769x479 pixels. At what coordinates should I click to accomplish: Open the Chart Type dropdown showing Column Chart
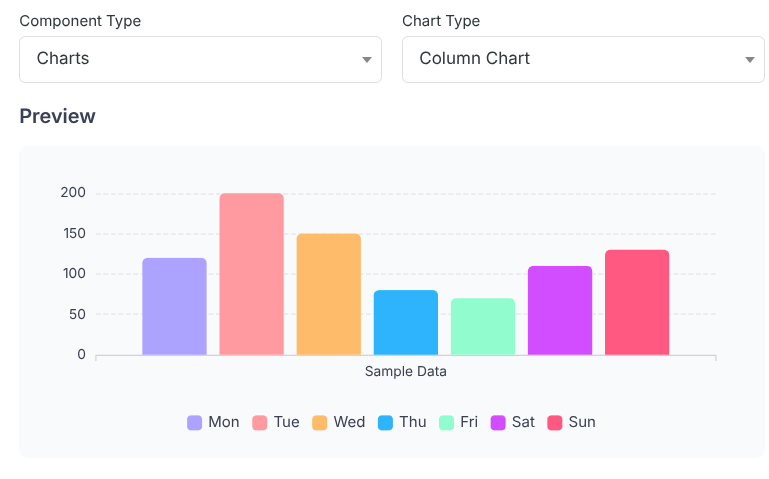583,59
